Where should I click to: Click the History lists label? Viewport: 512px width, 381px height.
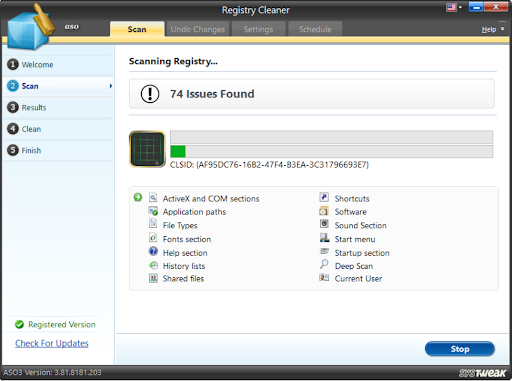point(184,266)
